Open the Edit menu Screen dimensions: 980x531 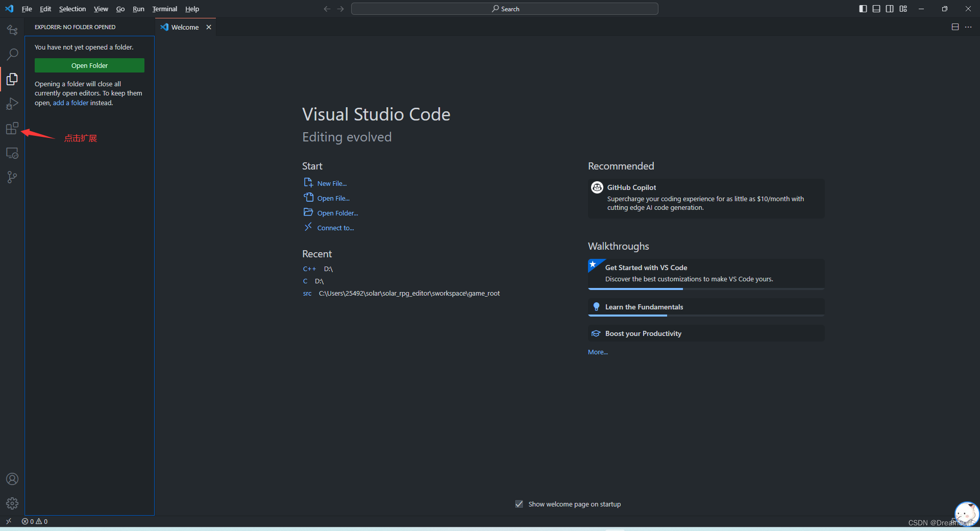[x=45, y=9]
